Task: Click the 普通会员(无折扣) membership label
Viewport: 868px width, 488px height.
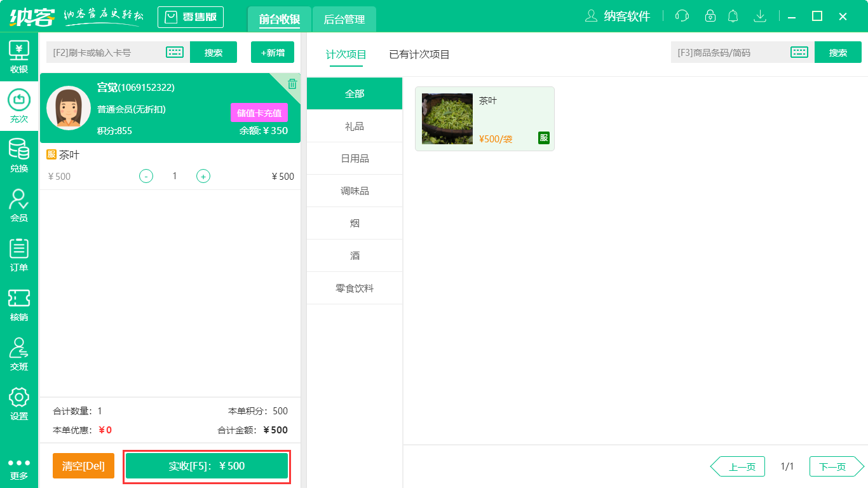Action: click(132, 109)
